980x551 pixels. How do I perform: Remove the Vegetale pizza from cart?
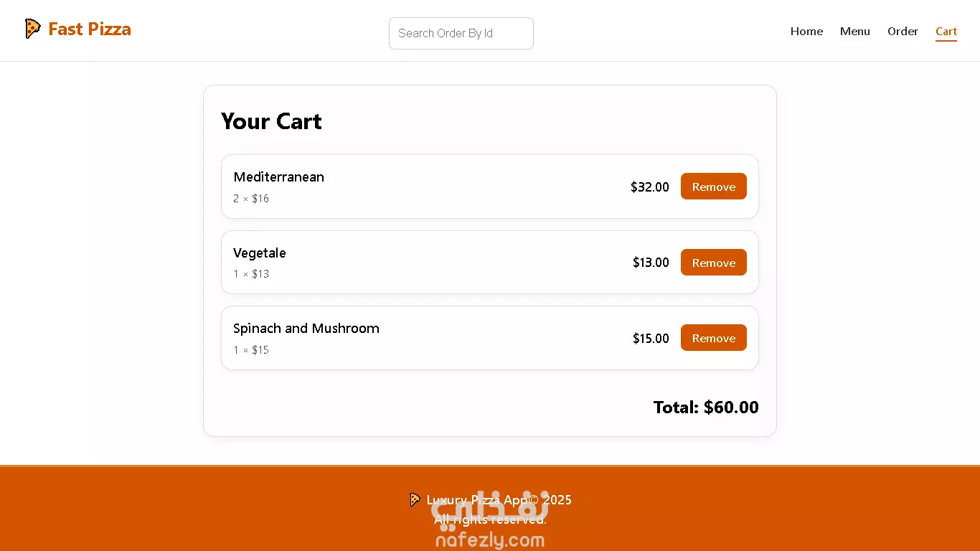(x=714, y=263)
